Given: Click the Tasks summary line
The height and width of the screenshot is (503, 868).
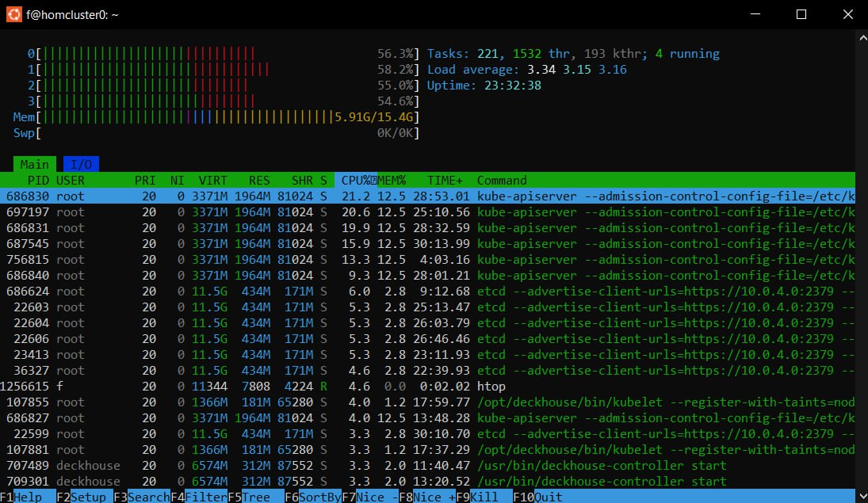Looking at the screenshot, I should (573, 54).
